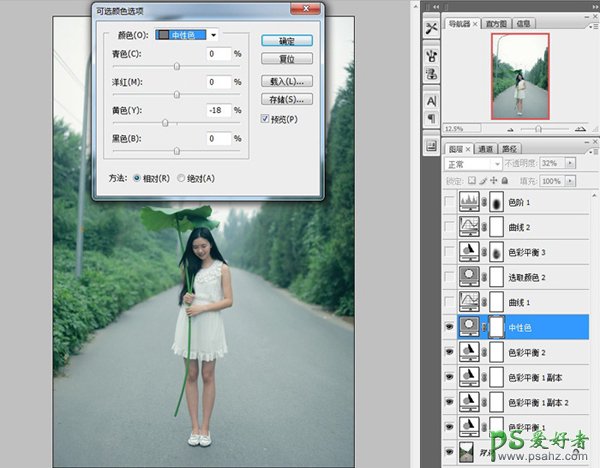Open the clone source panel icon
The image size is (600, 468).
(431, 73)
